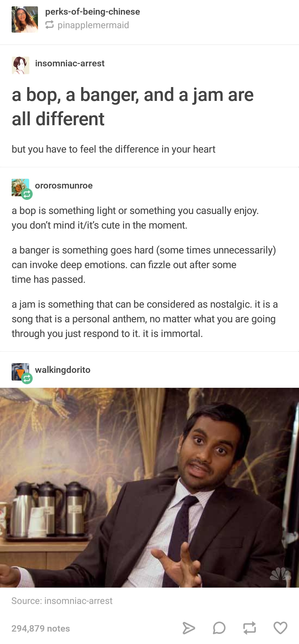Tap walkingdorito avatar picture
This screenshot has width=299, height=644.
tap(20, 372)
